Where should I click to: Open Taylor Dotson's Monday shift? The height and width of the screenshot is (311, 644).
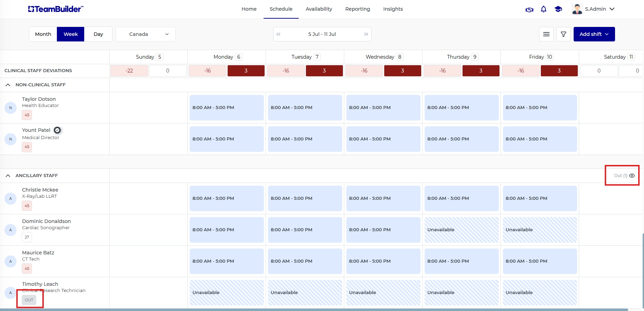(227, 108)
